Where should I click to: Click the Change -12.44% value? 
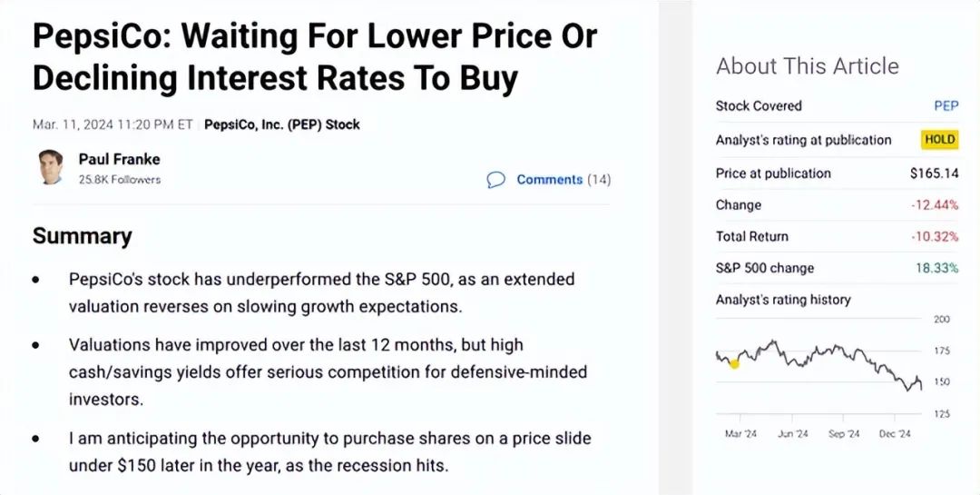click(935, 204)
